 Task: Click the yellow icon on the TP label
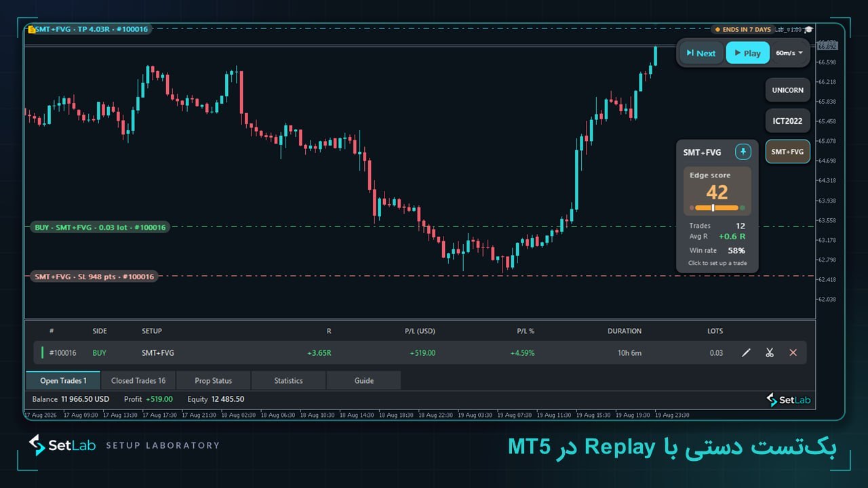tap(31, 29)
